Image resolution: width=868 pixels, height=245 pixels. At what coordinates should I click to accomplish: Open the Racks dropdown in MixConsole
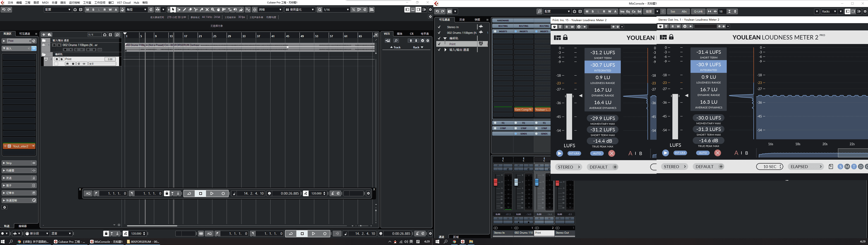829,12
